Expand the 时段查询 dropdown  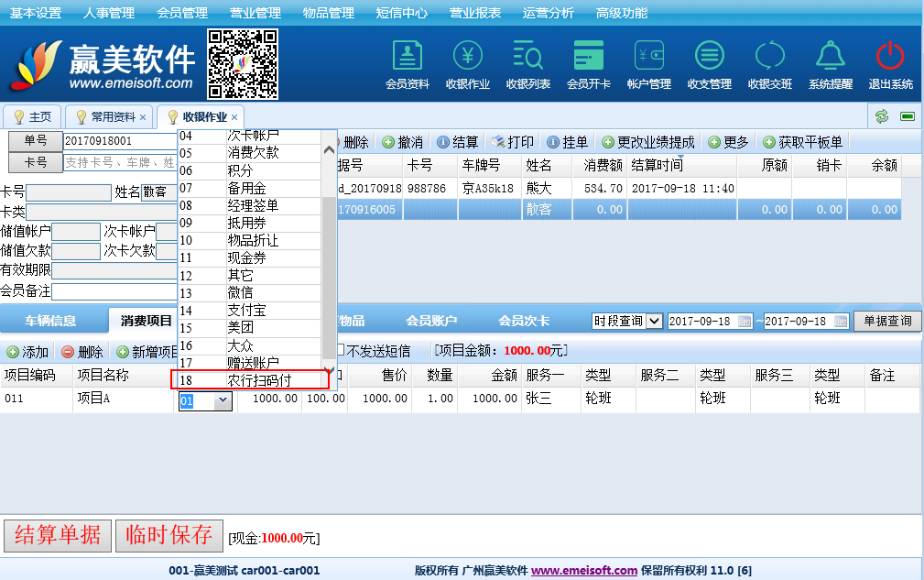coord(654,321)
